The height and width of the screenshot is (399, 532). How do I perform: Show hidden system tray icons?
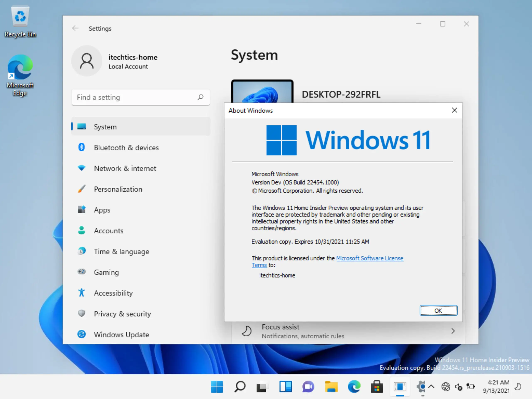click(x=431, y=387)
